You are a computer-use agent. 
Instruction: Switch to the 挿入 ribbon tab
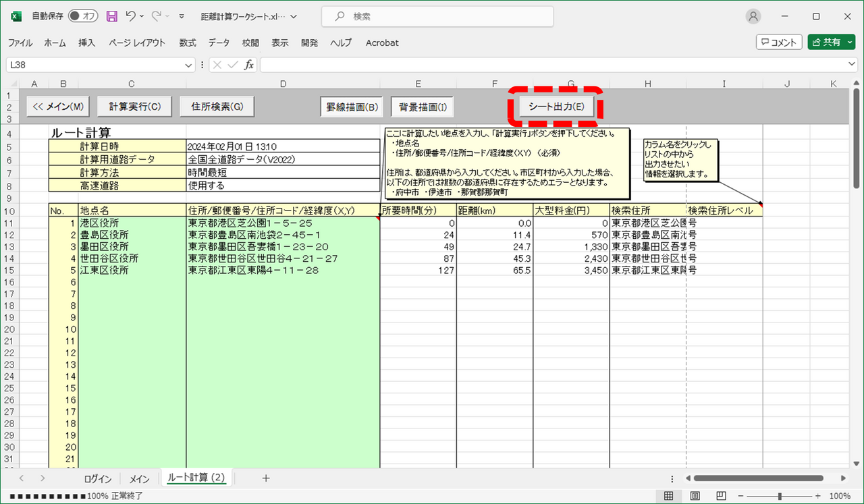coord(87,43)
